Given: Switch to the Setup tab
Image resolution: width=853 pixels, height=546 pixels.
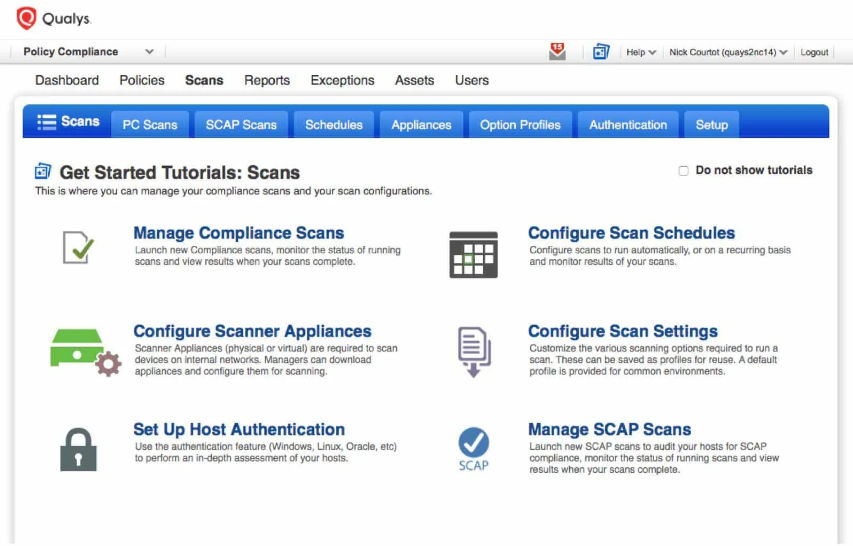Looking at the screenshot, I should 712,125.
